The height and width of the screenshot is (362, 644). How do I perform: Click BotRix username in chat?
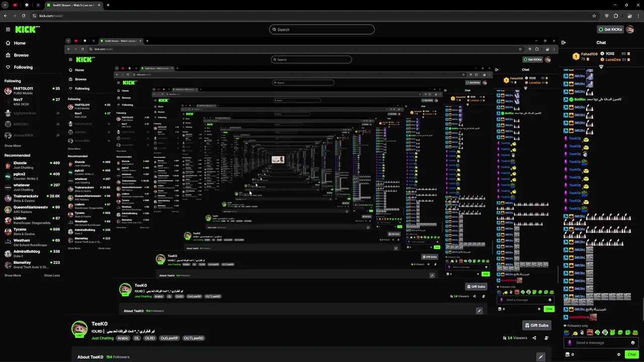(x=580, y=100)
